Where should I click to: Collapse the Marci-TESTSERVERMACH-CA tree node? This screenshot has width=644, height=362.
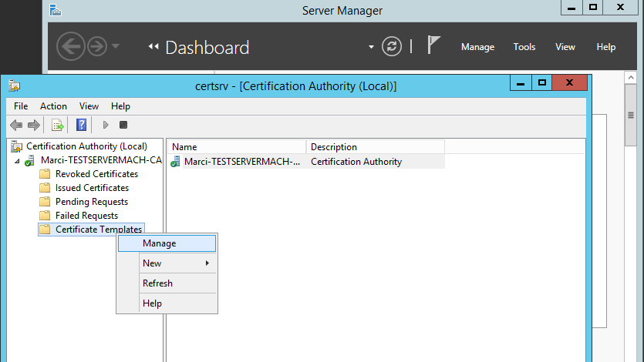click(17, 161)
